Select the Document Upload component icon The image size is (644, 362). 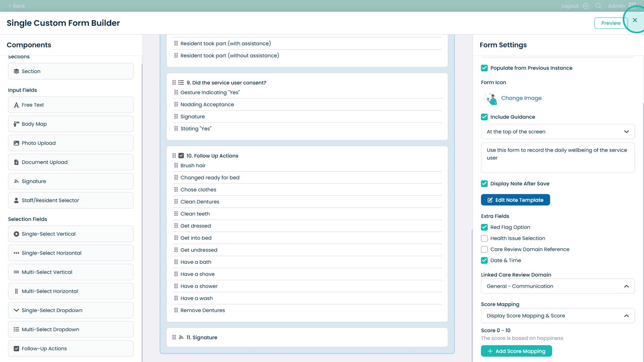[17, 162]
